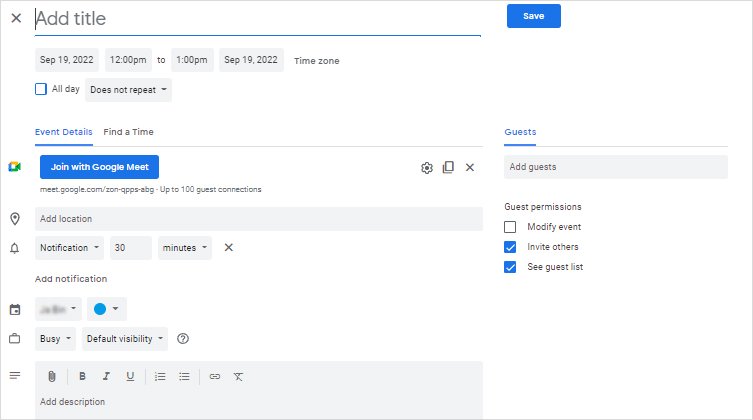This screenshot has width=753, height=420.
Task: Remove the Google Meet conferencing
Action: (470, 167)
